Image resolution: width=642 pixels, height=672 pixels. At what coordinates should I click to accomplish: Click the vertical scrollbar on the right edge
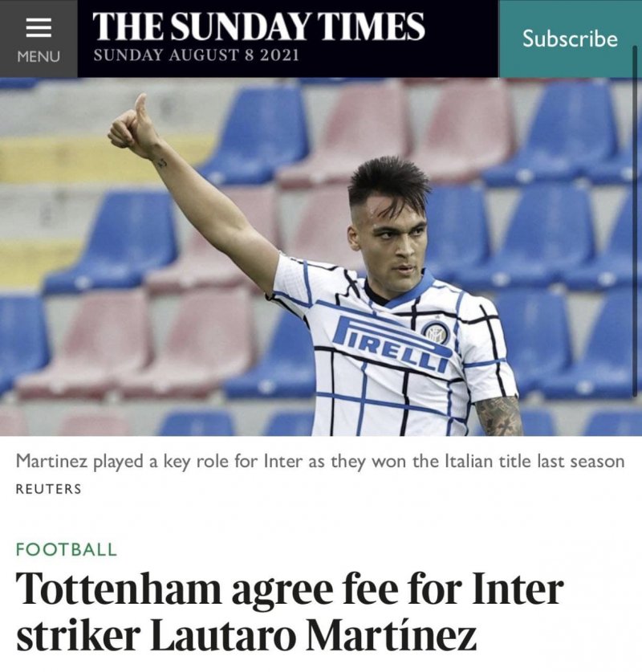[635, 221]
